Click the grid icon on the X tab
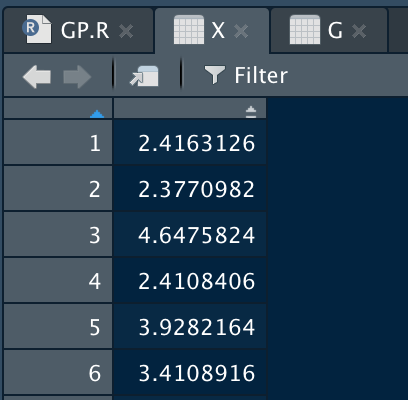Screen dimensions: 408x400 pos(189,30)
